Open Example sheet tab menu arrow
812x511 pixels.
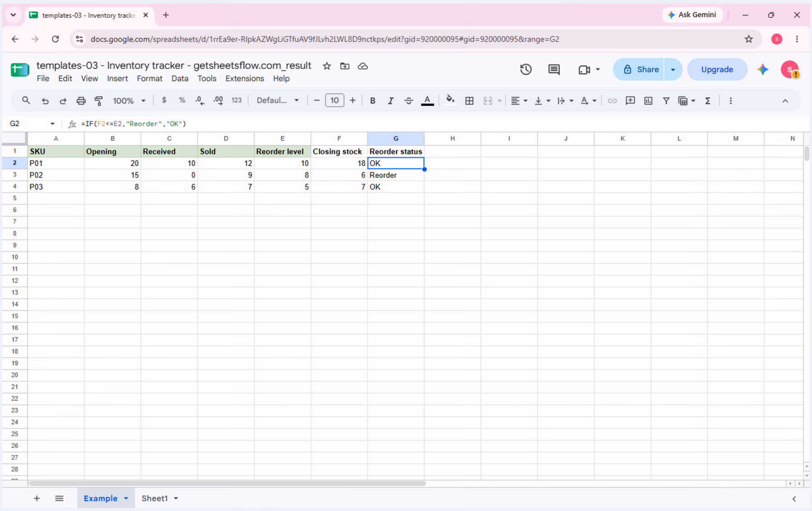[x=126, y=498]
